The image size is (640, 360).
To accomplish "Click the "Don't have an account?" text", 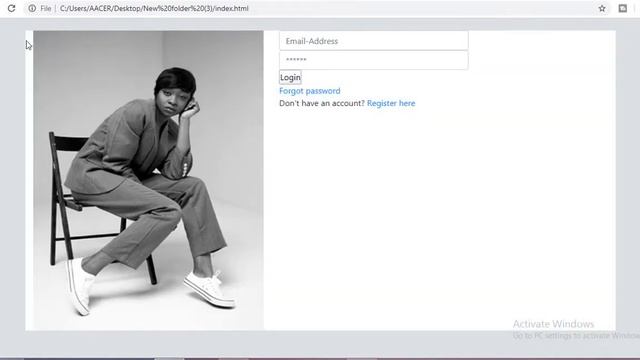I will pos(322,103).
